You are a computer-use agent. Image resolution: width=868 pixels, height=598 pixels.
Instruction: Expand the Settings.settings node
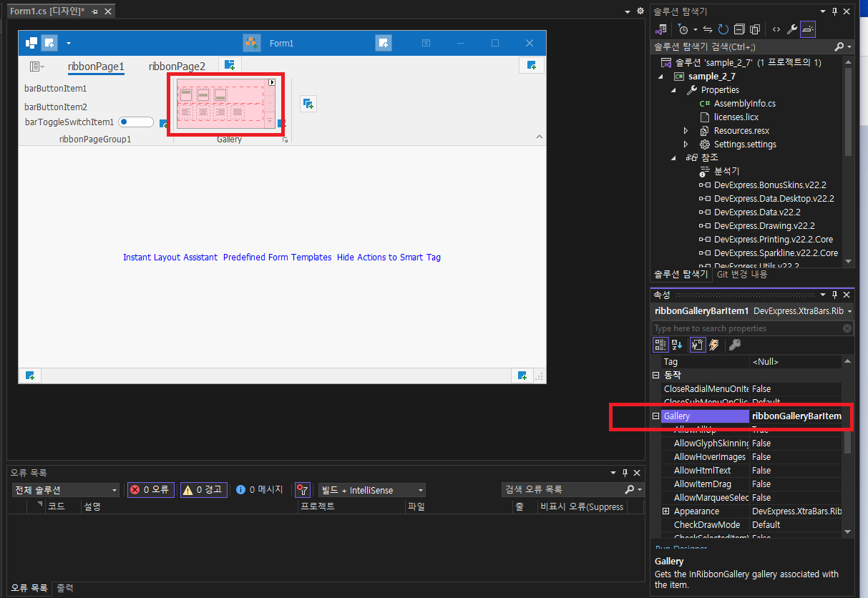686,144
